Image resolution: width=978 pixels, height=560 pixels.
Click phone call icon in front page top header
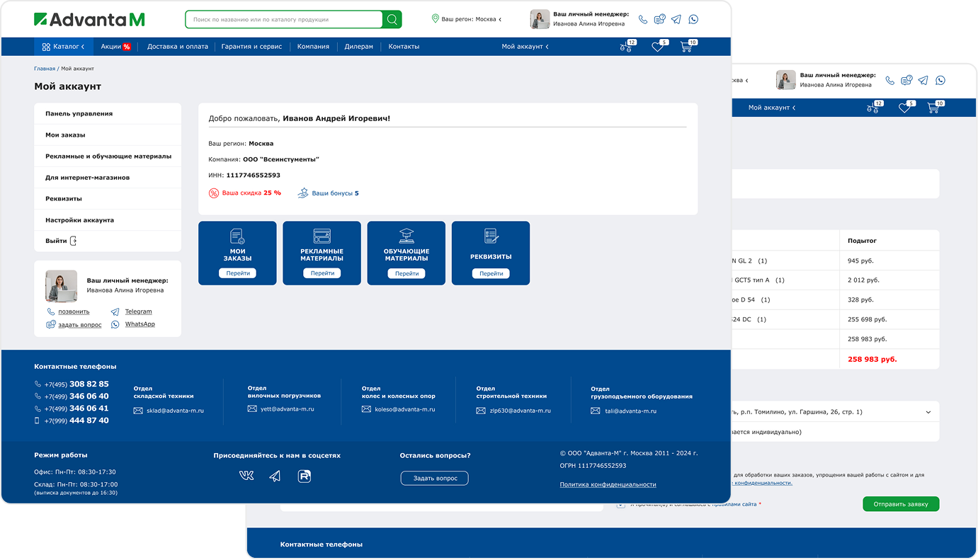[x=643, y=20]
